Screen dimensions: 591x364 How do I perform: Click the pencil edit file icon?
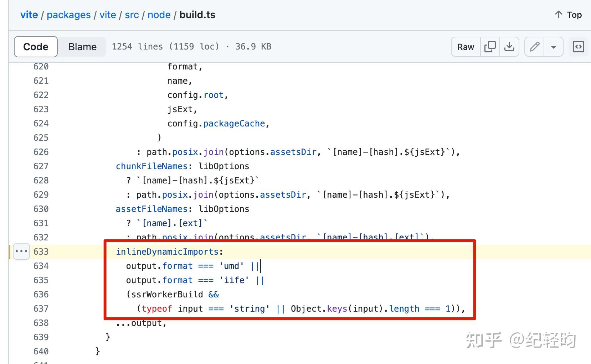tap(534, 47)
